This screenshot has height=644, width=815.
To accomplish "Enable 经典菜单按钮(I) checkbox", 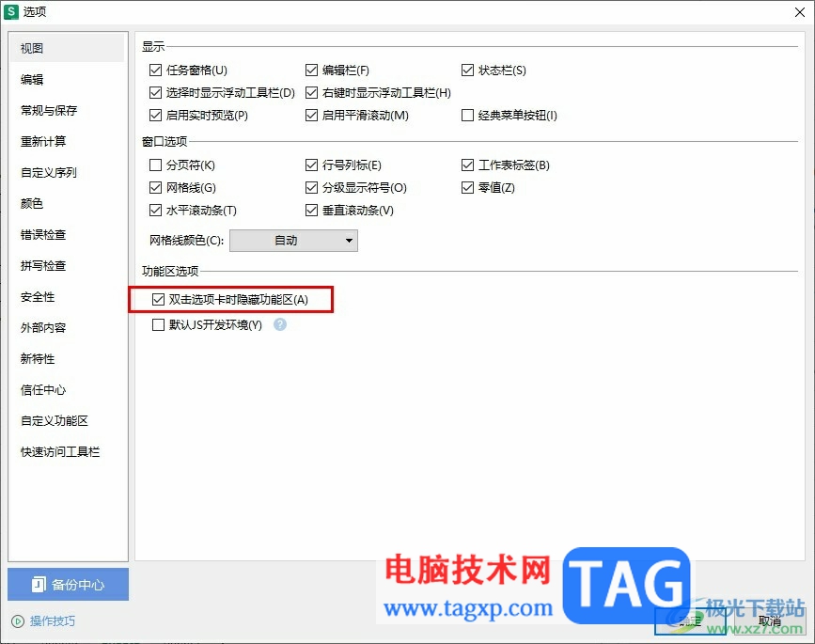I will (467, 115).
